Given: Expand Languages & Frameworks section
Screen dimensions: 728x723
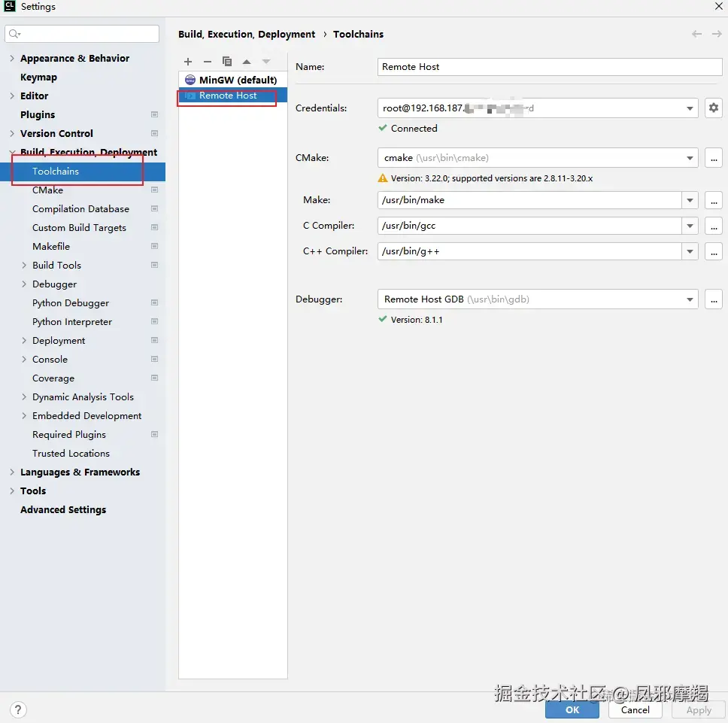Looking at the screenshot, I should [x=12, y=472].
